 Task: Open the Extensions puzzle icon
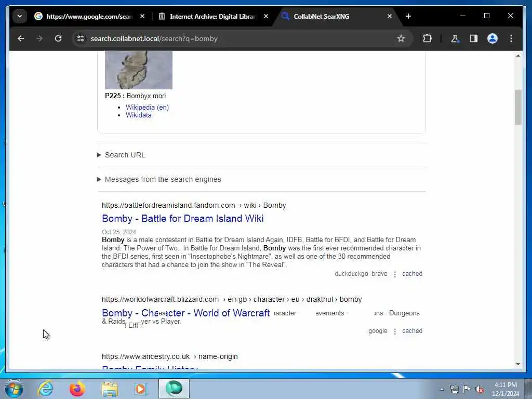point(427,38)
